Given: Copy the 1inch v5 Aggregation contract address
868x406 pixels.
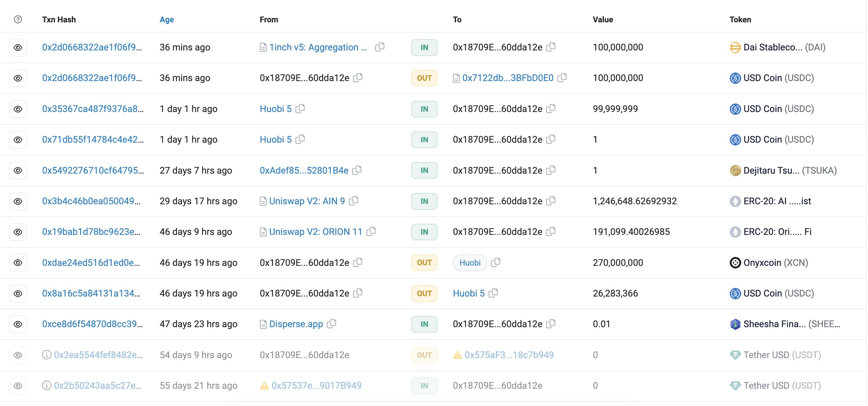Looking at the screenshot, I should tap(379, 47).
